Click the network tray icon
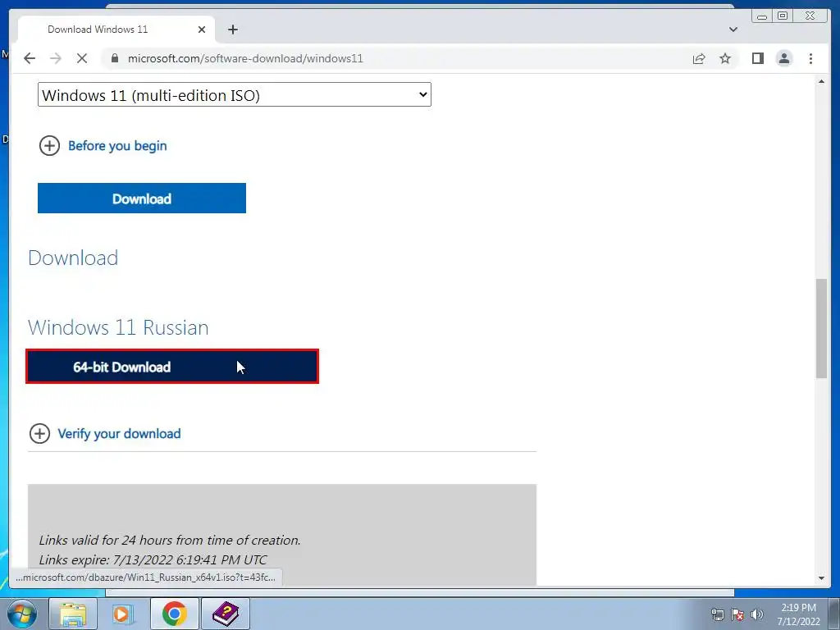This screenshot has width=840, height=630. [717, 614]
